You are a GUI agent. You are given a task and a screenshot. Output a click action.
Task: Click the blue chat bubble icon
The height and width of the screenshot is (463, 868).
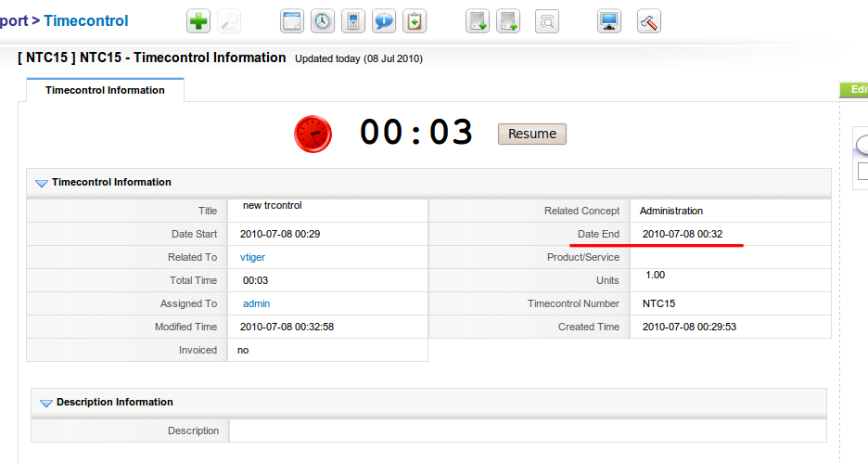tap(384, 21)
